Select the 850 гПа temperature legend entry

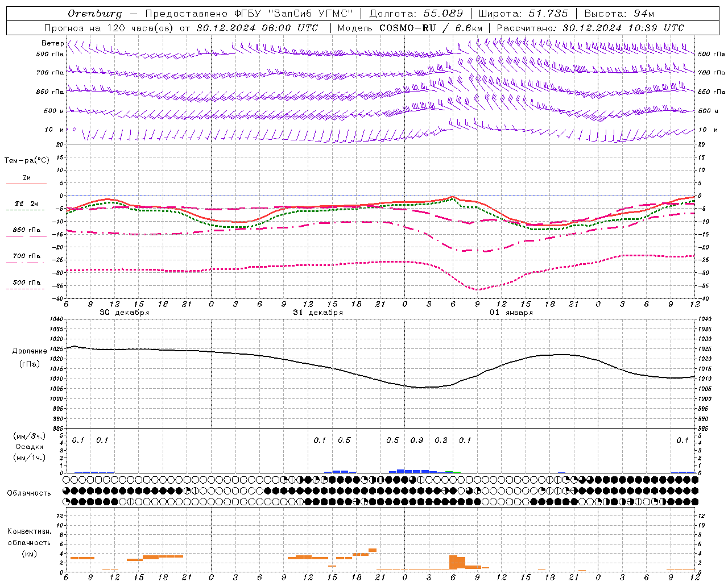[27, 230]
